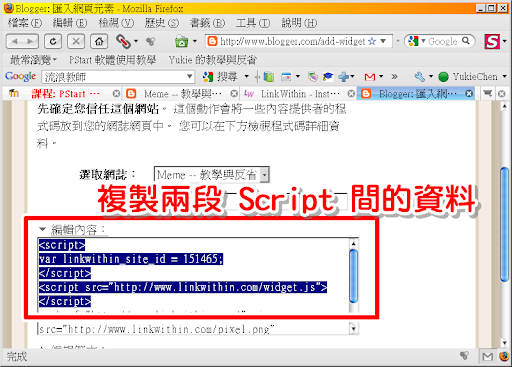Bookmark page with the star icon

point(372,41)
